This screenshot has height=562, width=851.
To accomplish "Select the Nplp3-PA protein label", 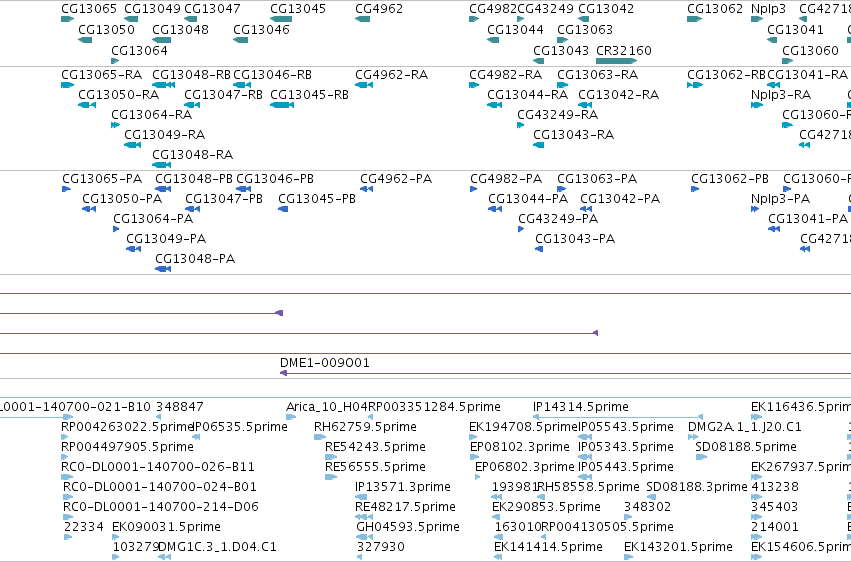I will tap(780, 199).
